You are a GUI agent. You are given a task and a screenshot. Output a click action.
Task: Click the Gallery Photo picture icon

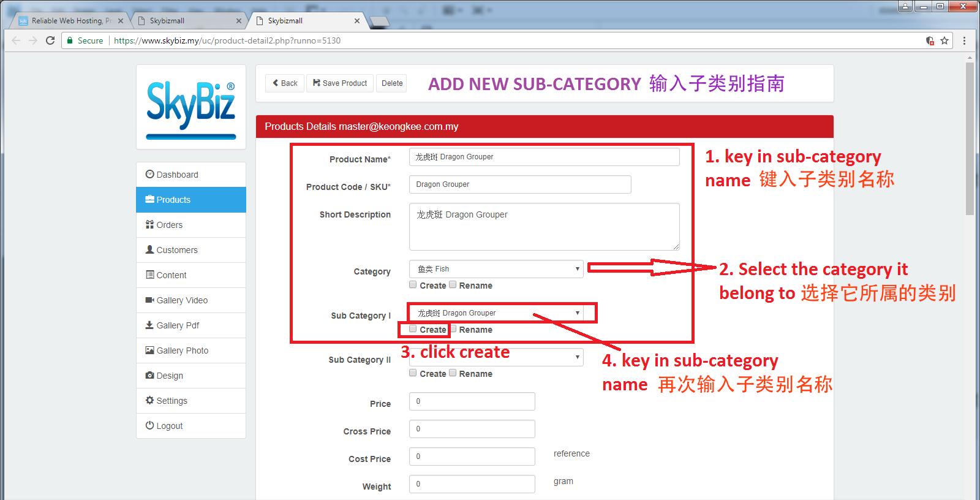(149, 350)
